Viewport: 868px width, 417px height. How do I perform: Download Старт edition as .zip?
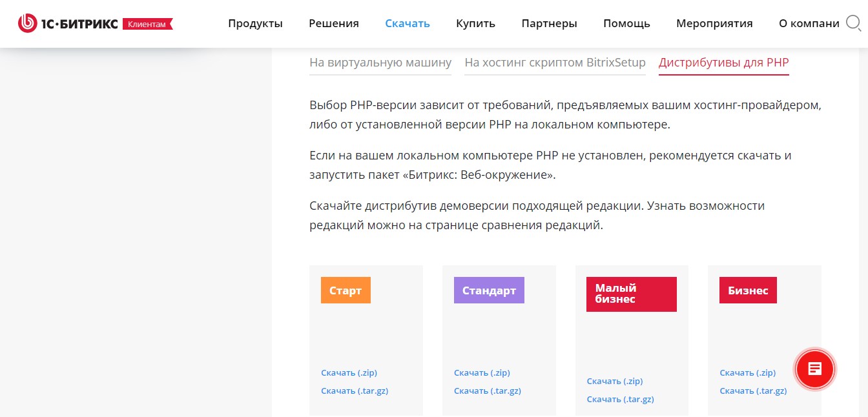click(349, 372)
